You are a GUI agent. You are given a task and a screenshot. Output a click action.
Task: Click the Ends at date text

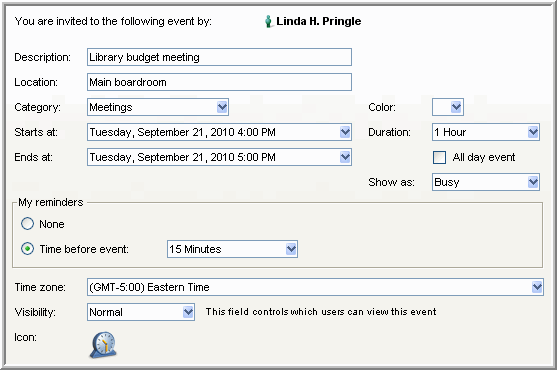point(183,157)
